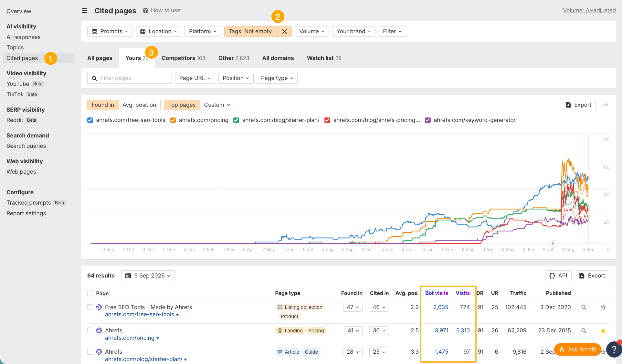The width and height of the screenshot is (622, 364).
Task: Remove the Tags: Not empty filter
Action: (285, 31)
